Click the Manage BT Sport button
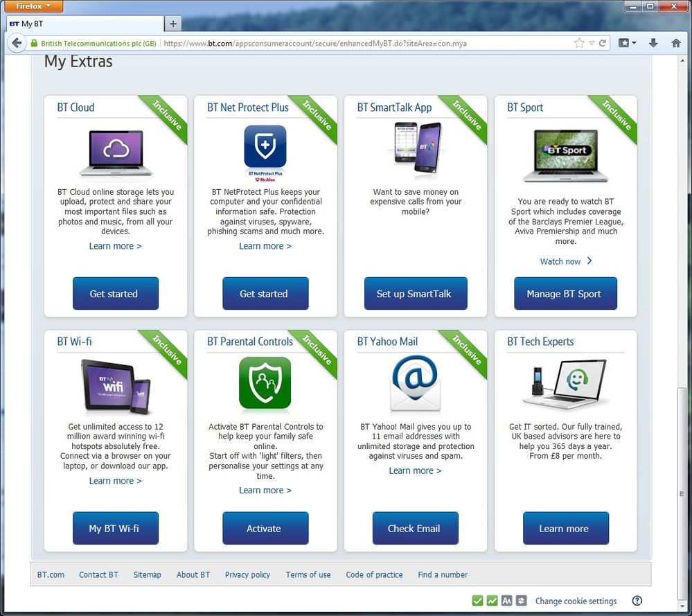Screen dimensions: 692x616 565,294
